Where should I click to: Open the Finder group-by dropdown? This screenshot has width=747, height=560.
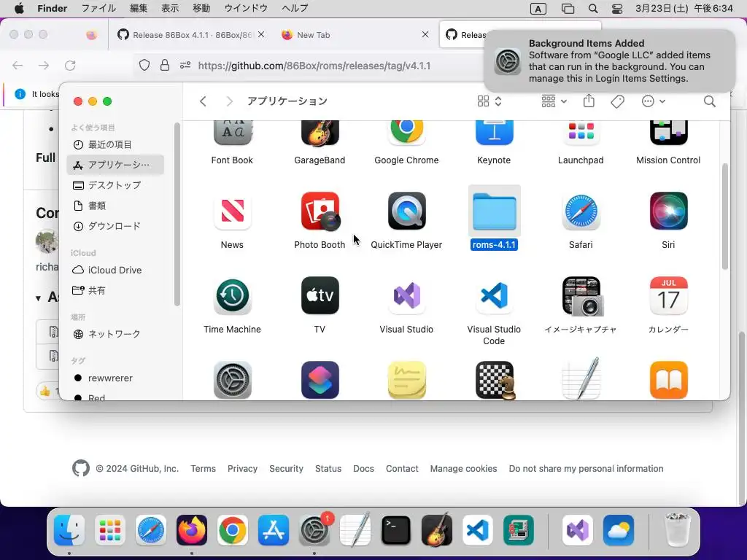pos(554,101)
